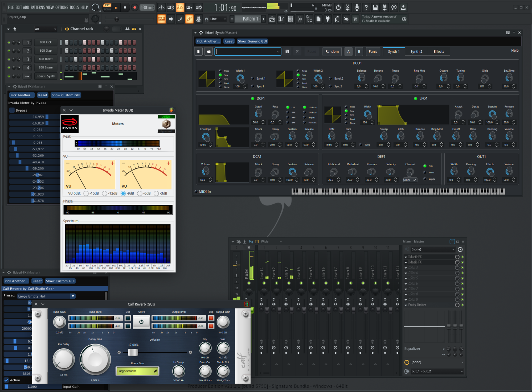Switch to the Effects tab
Viewport: 532px width, 392px height.
point(439,52)
